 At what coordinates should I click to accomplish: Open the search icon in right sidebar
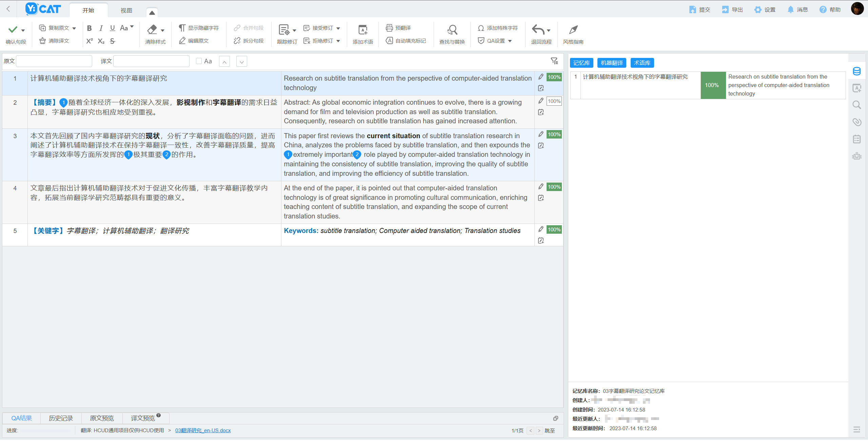pos(856,105)
